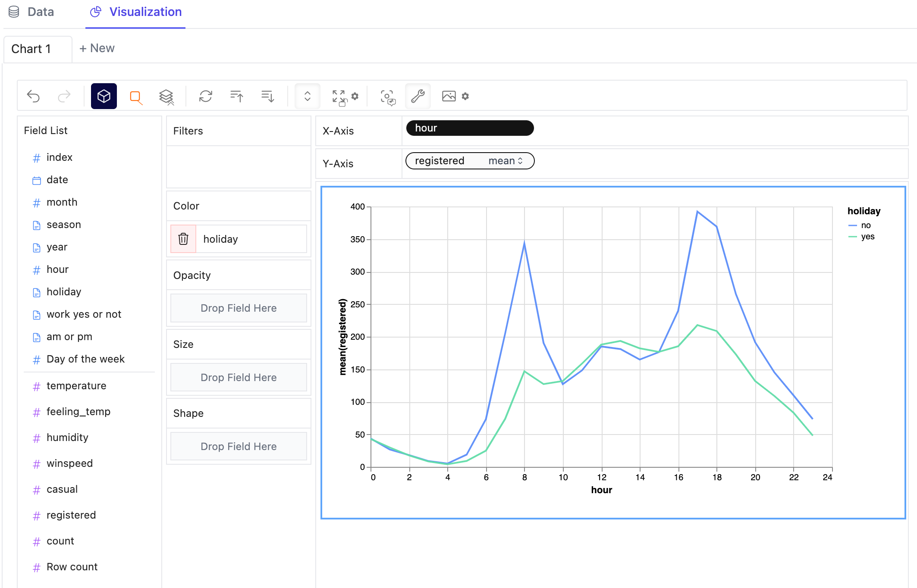Click the refresh/reload icon in toolbar
The height and width of the screenshot is (588, 917).
205,96
